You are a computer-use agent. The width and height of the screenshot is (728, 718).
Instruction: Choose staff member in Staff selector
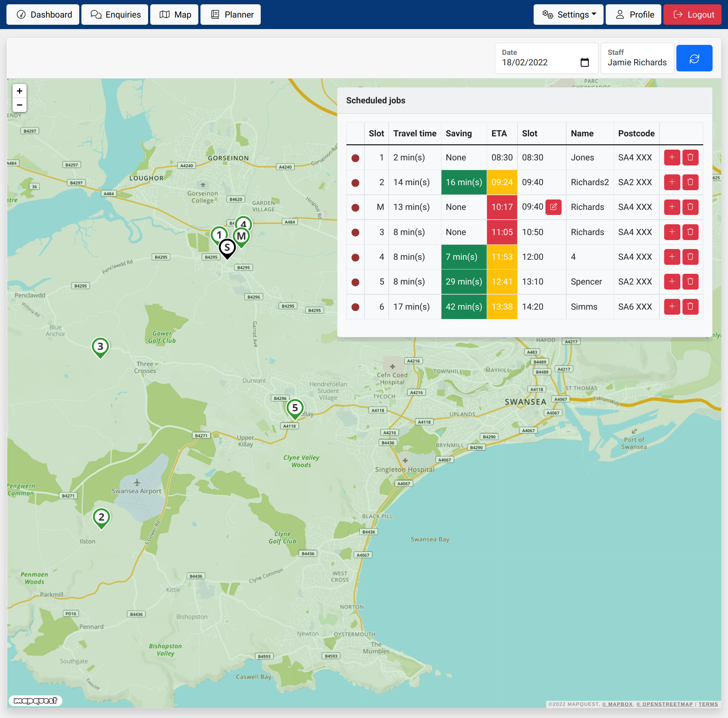[637, 58]
